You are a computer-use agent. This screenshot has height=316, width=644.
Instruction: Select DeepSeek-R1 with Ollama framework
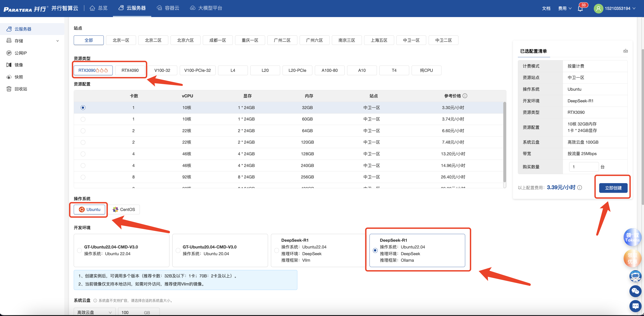(x=417, y=250)
